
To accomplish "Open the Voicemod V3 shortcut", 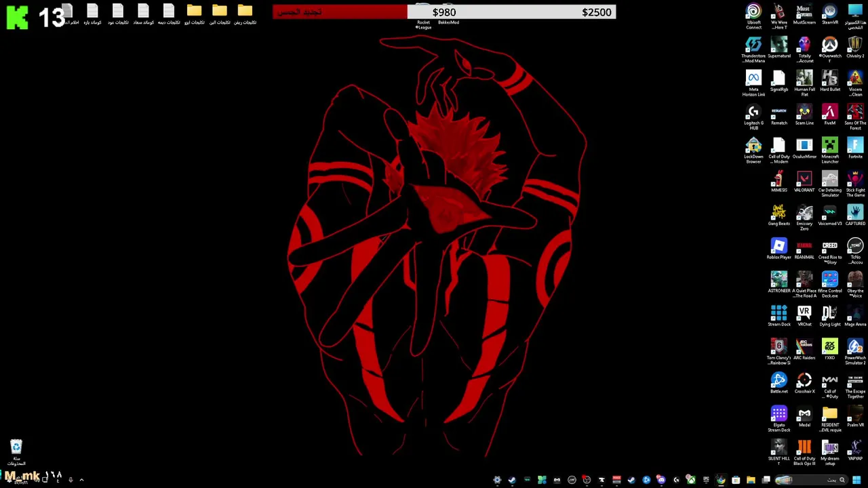I will (829, 216).
